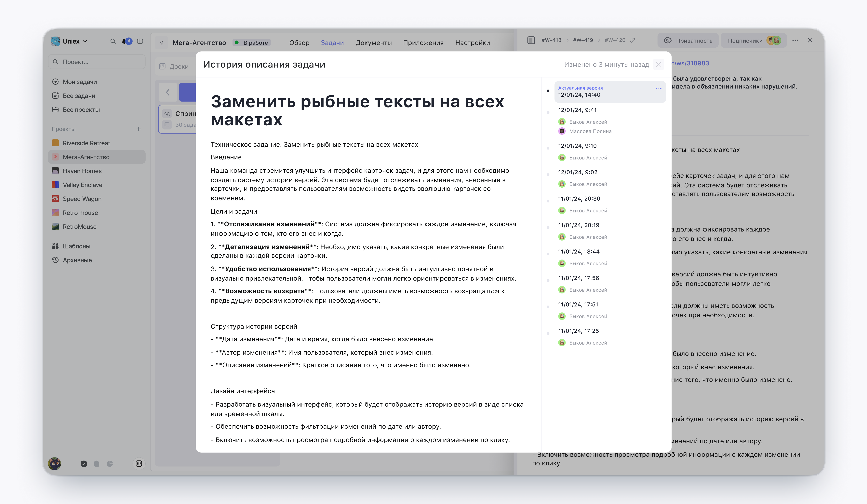Select Speed Wagon project

[x=97, y=199]
